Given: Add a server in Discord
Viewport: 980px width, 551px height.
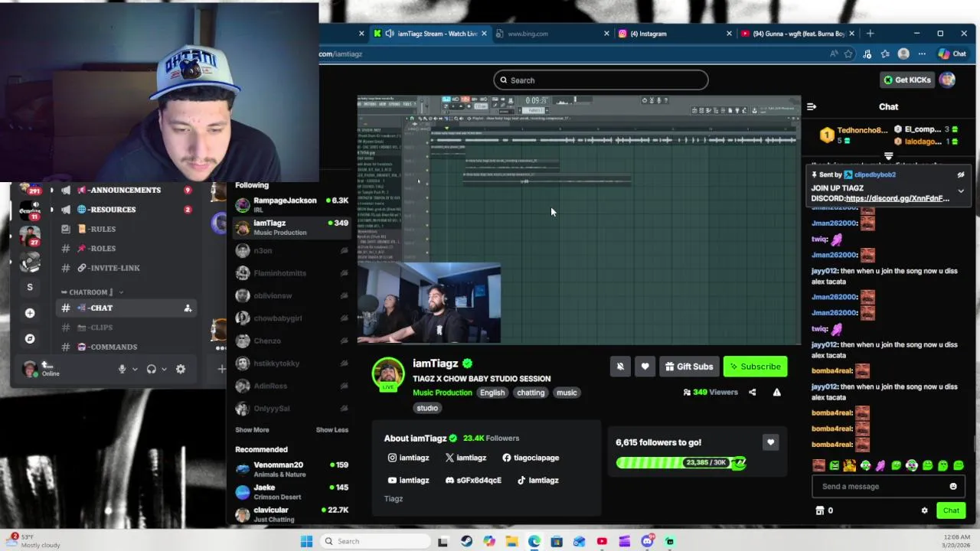Looking at the screenshot, I should (30, 313).
